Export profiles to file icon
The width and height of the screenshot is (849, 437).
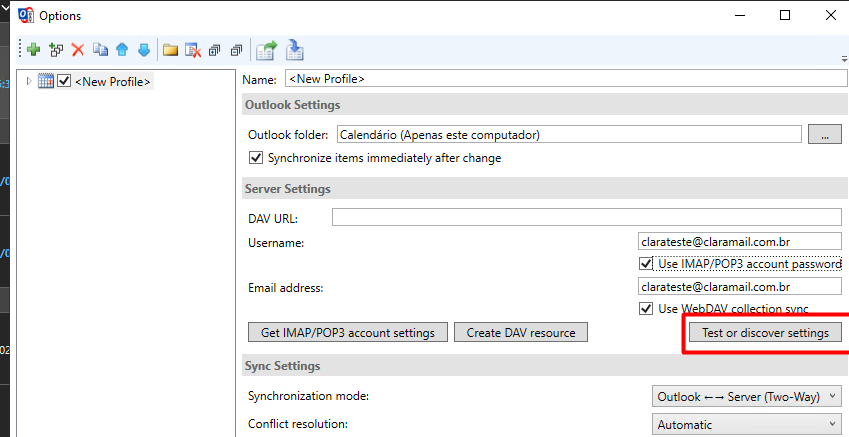click(x=266, y=50)
